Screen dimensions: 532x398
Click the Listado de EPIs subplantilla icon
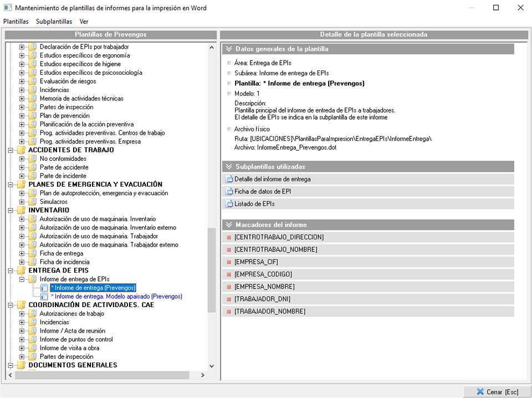point(229,203)
